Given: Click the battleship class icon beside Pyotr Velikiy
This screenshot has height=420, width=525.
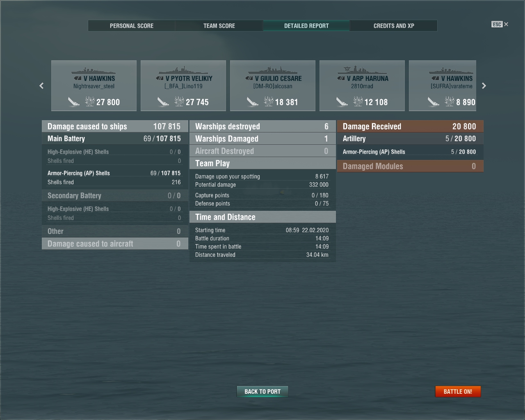Looking at the screenshot, I should [160, 78].
